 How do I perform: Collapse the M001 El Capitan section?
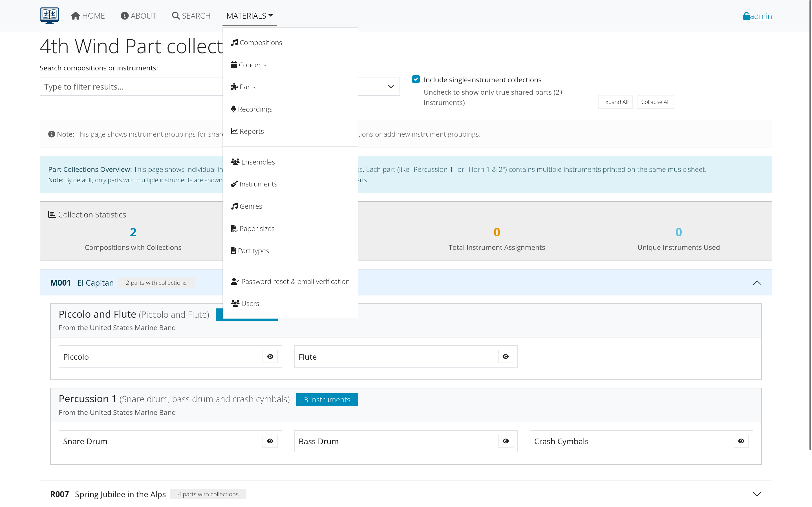(x=757, y=282)
